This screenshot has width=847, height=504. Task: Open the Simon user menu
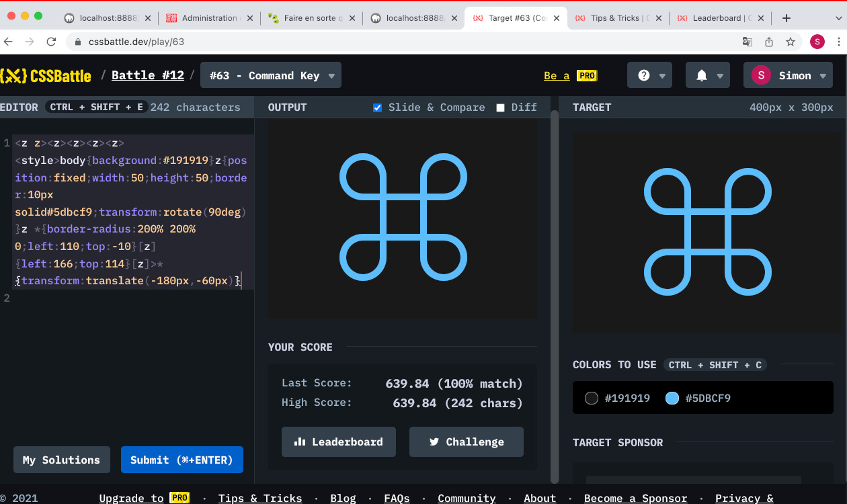pyautogui.click(x=789, y=75)
